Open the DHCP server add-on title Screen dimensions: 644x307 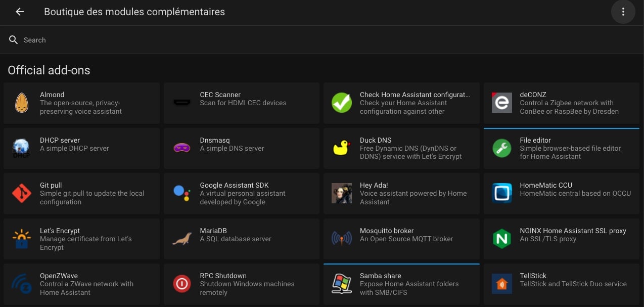click(x=60, y=140)
